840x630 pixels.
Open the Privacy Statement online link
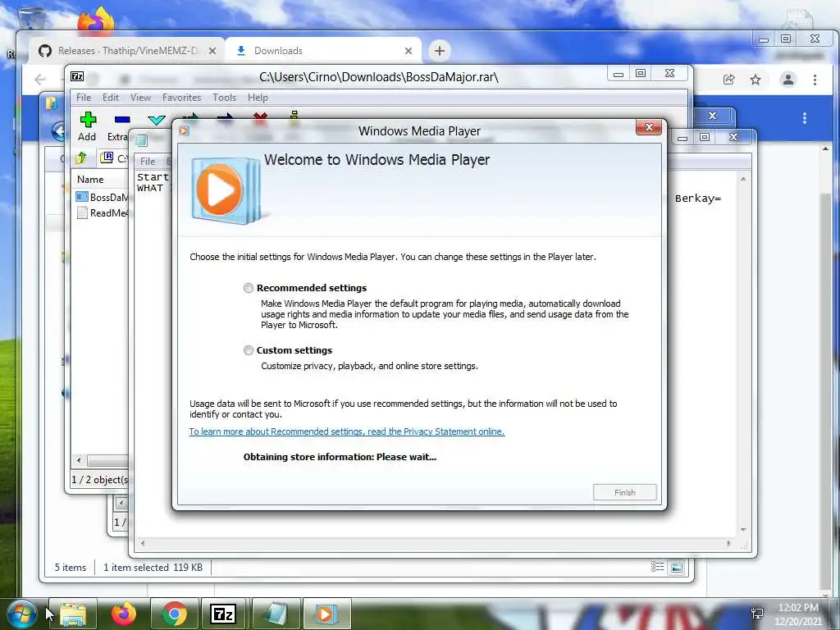coord(347,431)
